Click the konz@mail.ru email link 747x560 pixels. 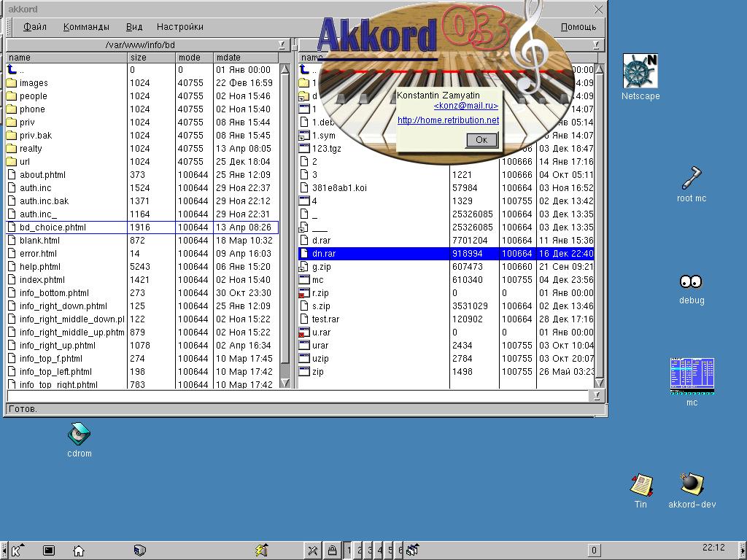pyautogui.click(x=466, y=106)
